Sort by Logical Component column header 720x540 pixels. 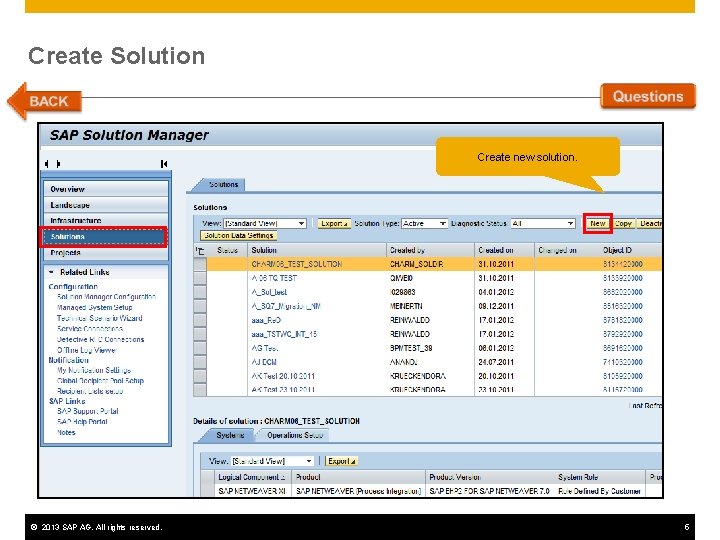[x=252, y=477]
